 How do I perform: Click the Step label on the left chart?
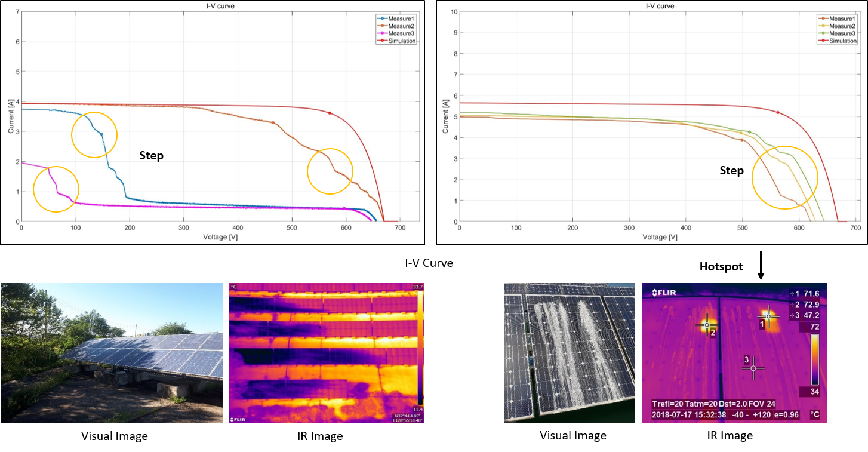coord(151,155)
